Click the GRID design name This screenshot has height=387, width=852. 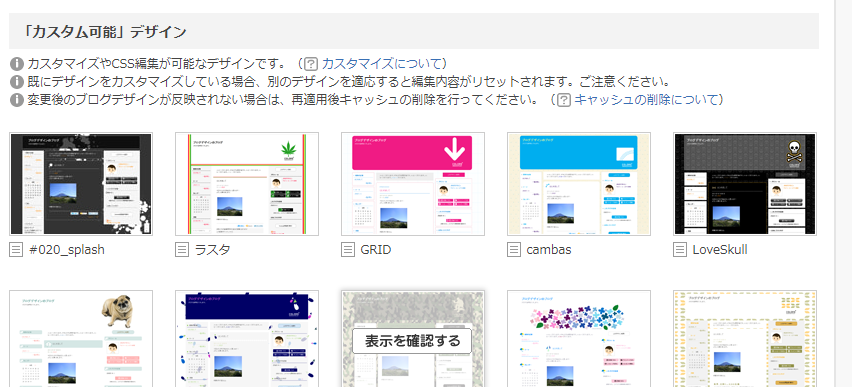click(376, 250)
